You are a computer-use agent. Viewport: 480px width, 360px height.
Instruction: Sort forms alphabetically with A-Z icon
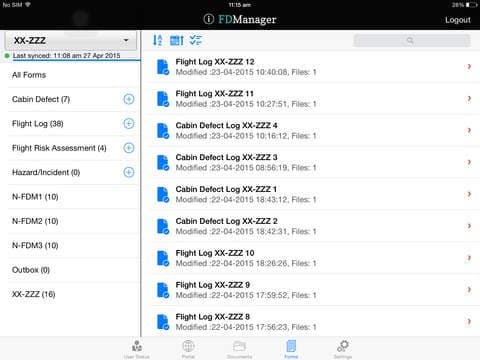pos(157,40)
